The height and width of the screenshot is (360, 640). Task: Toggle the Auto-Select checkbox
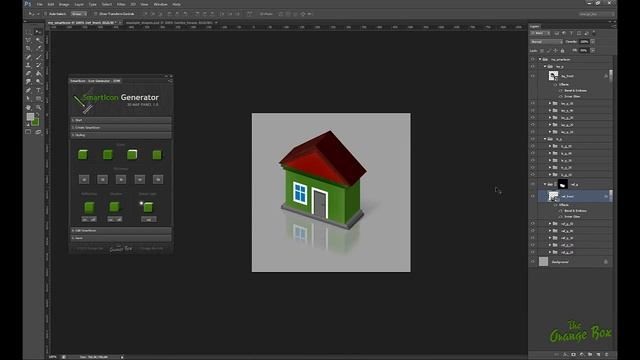(46, 13)
